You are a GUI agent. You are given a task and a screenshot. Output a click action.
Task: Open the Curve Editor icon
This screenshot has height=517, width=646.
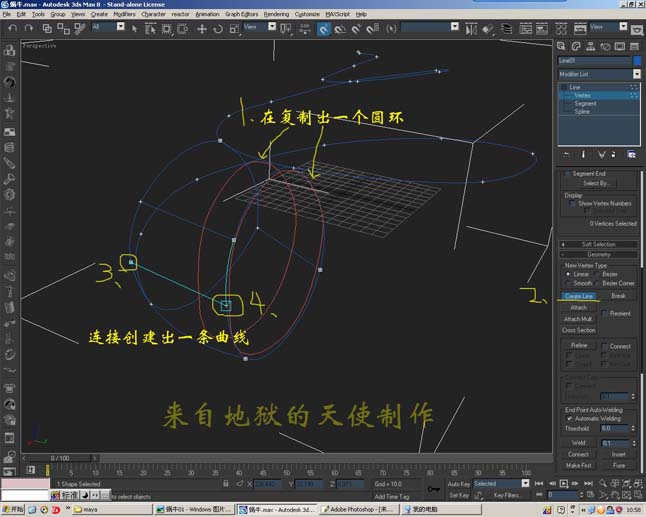coord(525,29)
